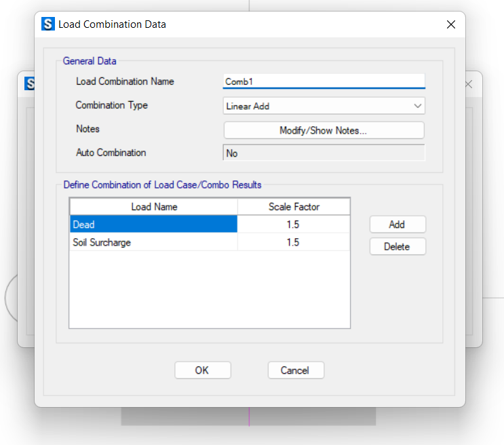Click the SAP2000 logo icon in title bar
This screenshot has height=445, width=504.
coord(48,24)
